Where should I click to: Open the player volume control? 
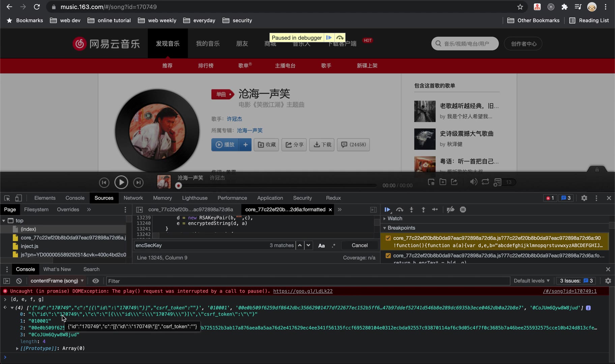click(473, 182)
